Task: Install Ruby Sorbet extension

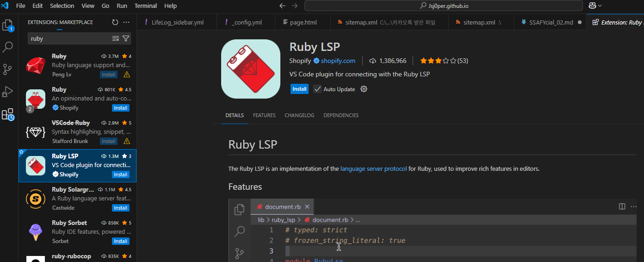Action: [121, 241]
